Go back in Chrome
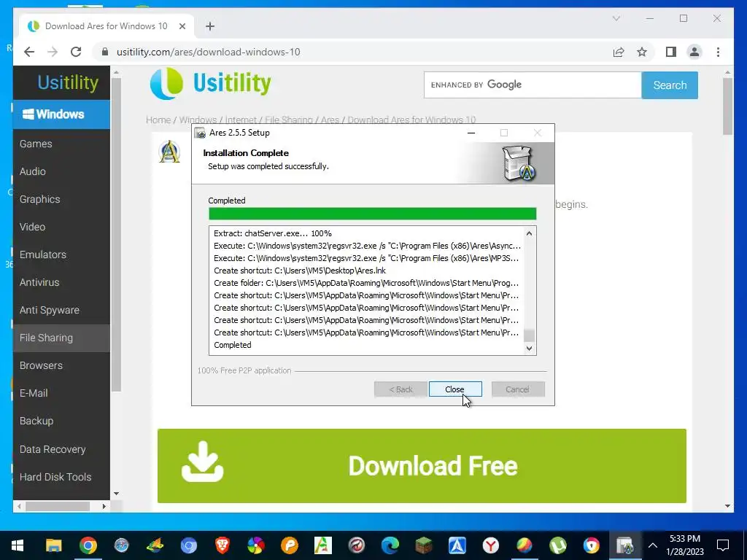 (x=29, y=52)
